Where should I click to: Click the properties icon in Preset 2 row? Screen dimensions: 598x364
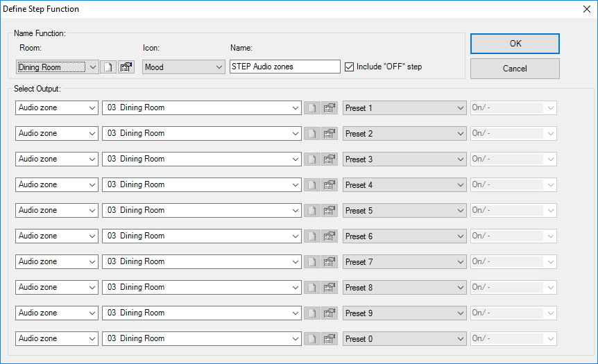(x=330, y=133)
